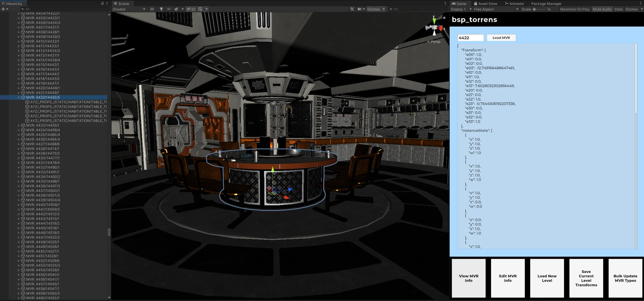Screen dimensions: 644x301
Task: Open the component tools wrench icon
Action: tap(352, 9)
